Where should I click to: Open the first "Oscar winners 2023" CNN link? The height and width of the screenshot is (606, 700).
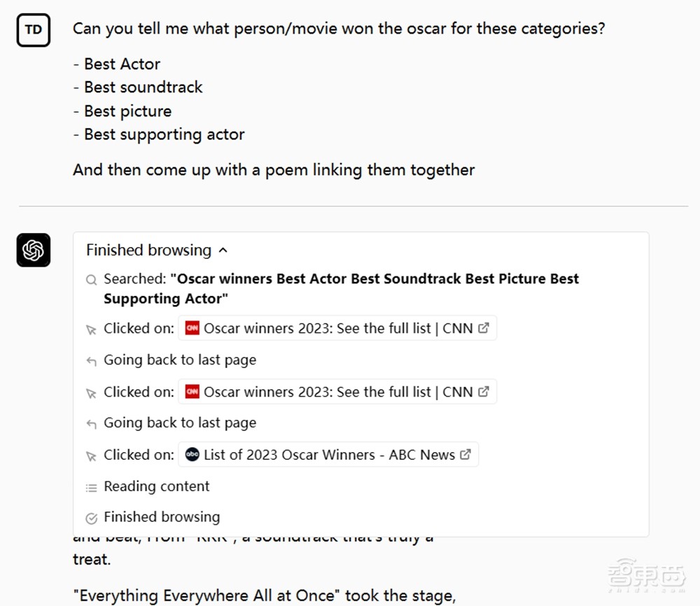[338, 328]
